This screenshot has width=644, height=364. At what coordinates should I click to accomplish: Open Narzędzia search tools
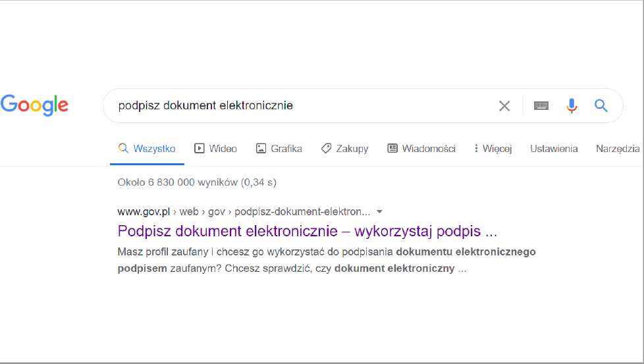pyautogui.click(x=618, y=149)
